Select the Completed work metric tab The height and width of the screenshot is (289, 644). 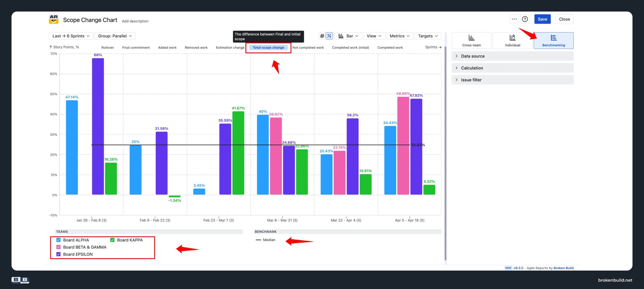[x=390, y=47]
